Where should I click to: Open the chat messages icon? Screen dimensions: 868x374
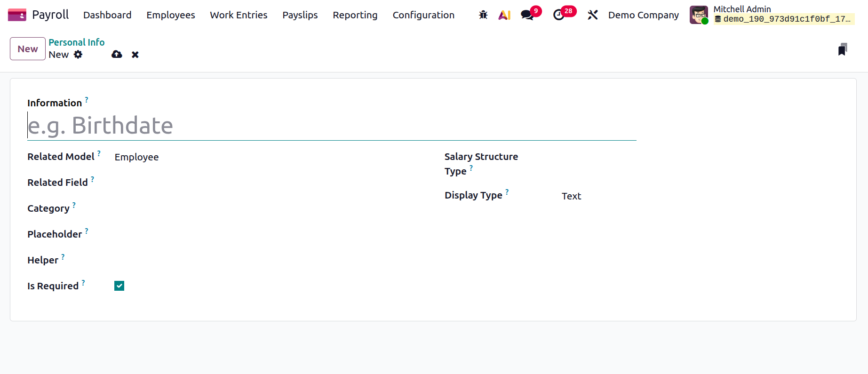527,15
